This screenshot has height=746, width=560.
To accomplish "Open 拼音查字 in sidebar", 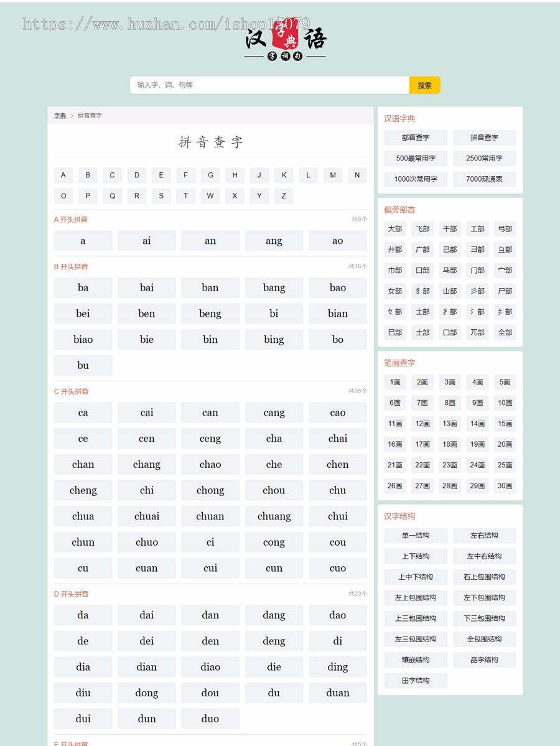I will pos(484,138).
